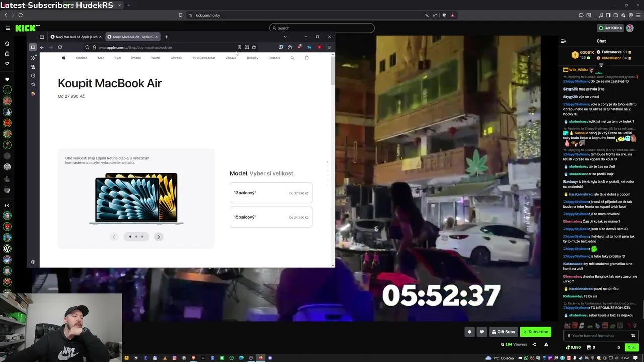Click the MacBook Air product image
This screenshot has width=644, height=362.
pos(136,199)
